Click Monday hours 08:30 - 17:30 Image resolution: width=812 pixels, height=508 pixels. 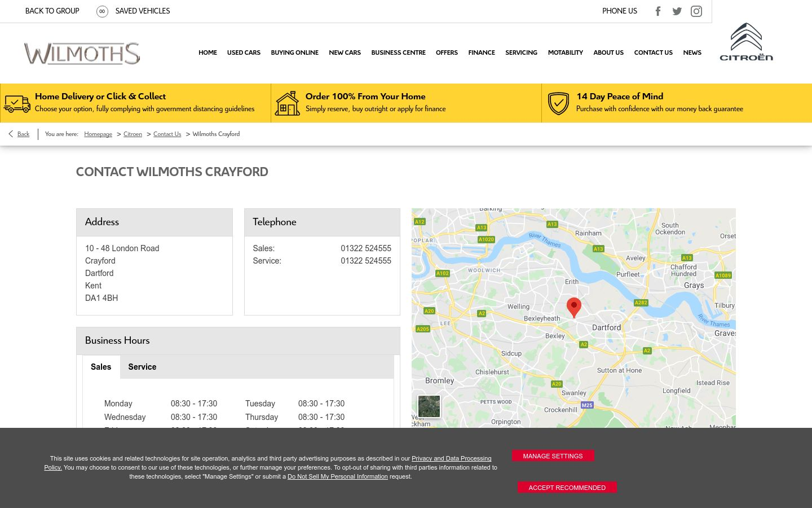194,404
